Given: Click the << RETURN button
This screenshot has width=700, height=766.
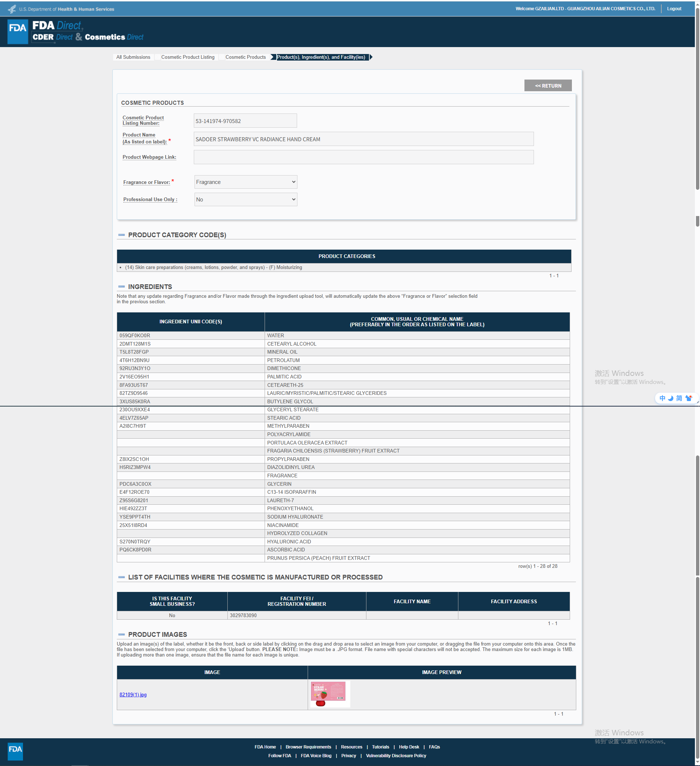Looking at the screenshot, I should click(x=547, y=85).
